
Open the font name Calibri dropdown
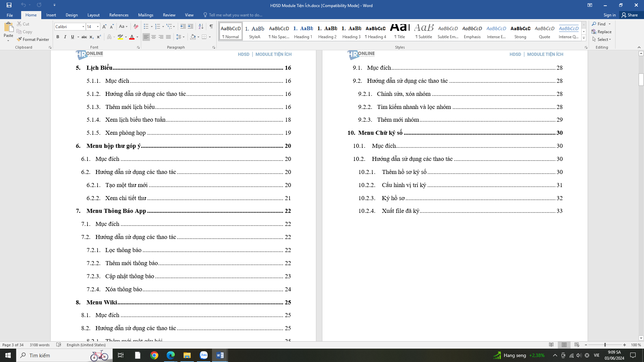click(83, 26)
